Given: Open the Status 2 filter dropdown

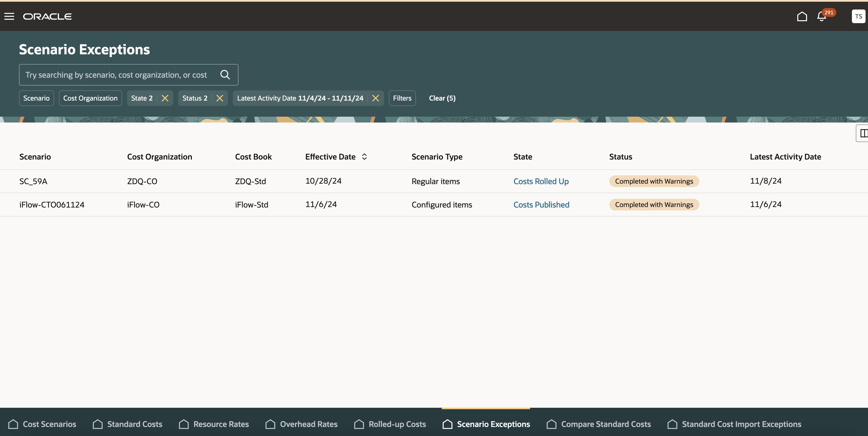Looking at the screenshot, I should coord(195,98).
